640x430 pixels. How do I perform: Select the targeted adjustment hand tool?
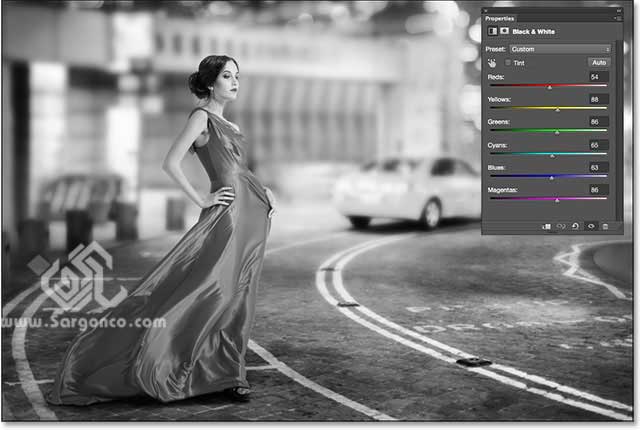491,62
